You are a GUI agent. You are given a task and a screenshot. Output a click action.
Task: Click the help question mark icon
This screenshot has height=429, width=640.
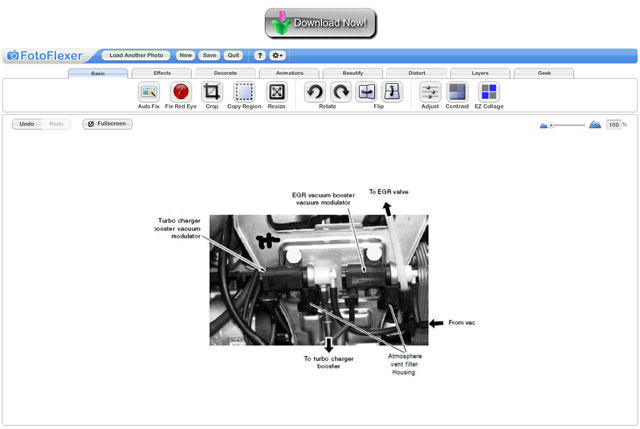pos(260,56)
